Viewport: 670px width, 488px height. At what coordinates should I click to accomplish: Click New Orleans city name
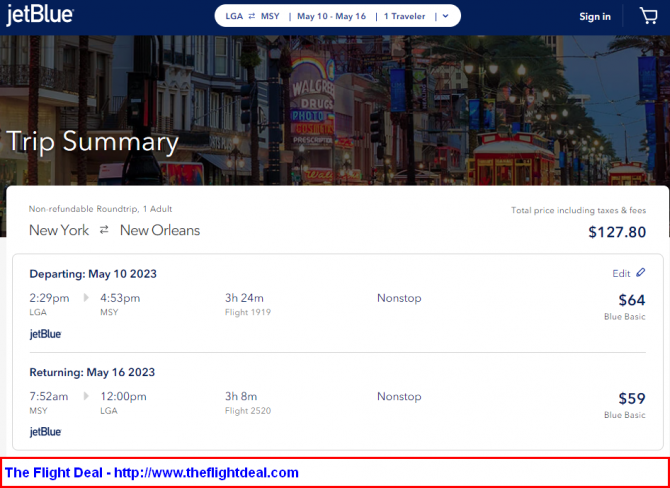(160, 230)
